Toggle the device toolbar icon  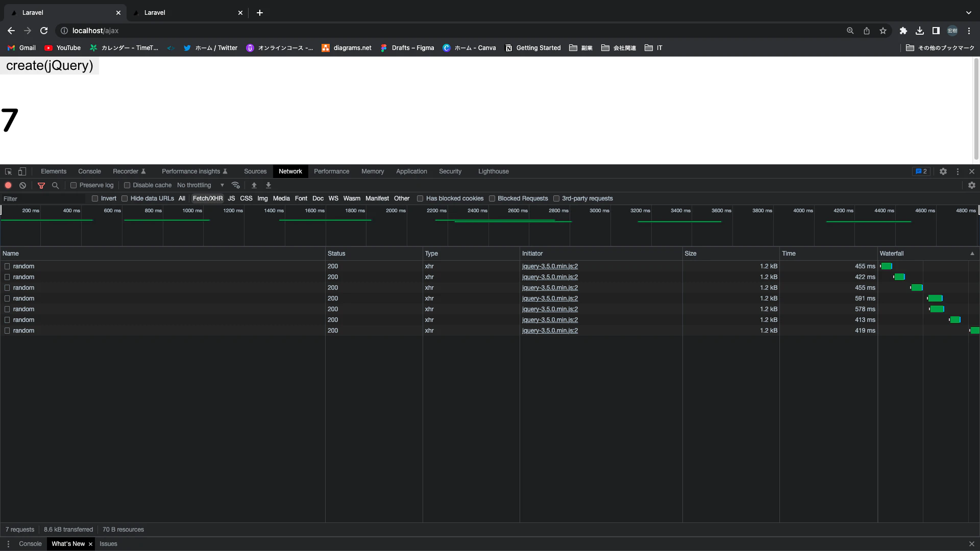(x=22, y=172)
